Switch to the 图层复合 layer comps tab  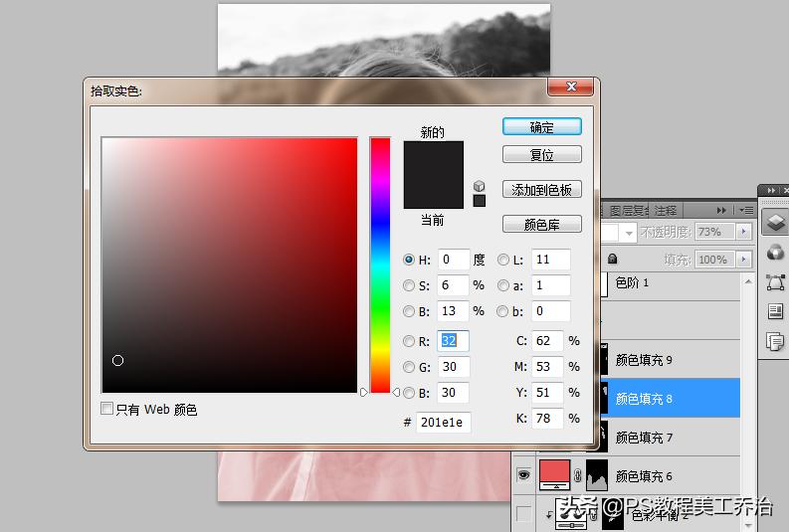tap(628, 210)
